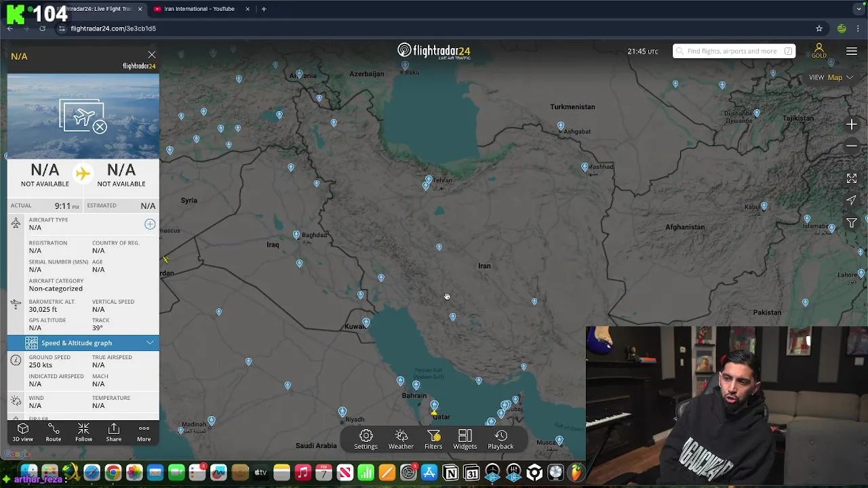Image resolution: width=868 pixels, height=488 pixels.
Task: Zoom in the map with plus button
Action: (x=852, y=125)
